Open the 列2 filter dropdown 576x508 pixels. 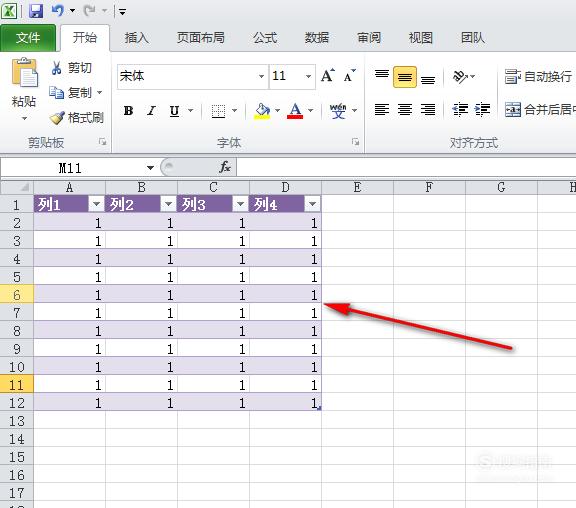point(169,204)
